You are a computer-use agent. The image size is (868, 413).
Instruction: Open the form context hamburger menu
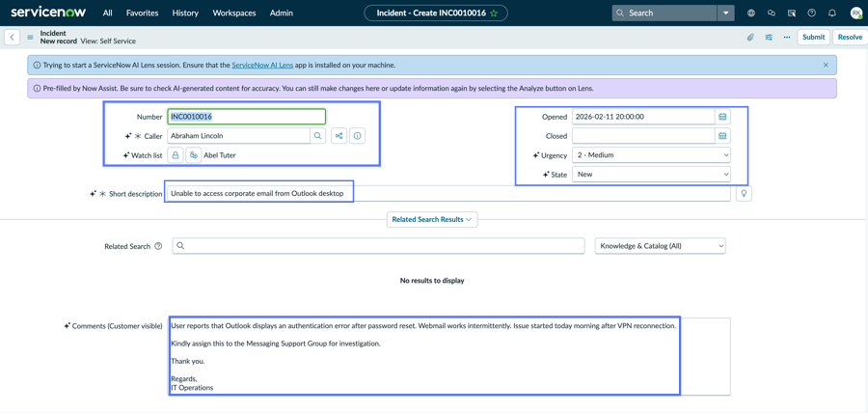pos(31,38)
